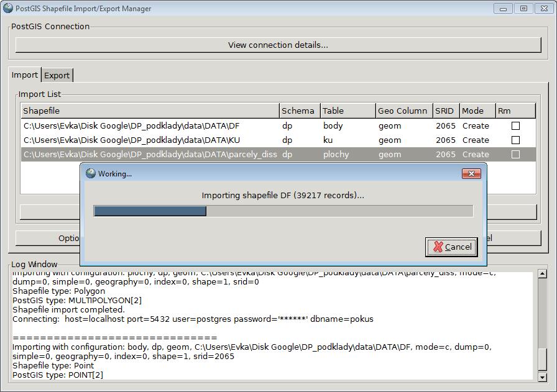The height and width of the screenshot is (392, 557).
Task: Click the log window scrollbar up arrow
Action: point(542,274)
